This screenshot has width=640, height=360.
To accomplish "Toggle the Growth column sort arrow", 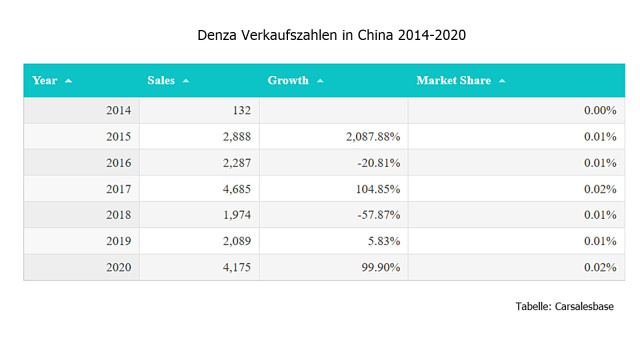I will point(320,81).
